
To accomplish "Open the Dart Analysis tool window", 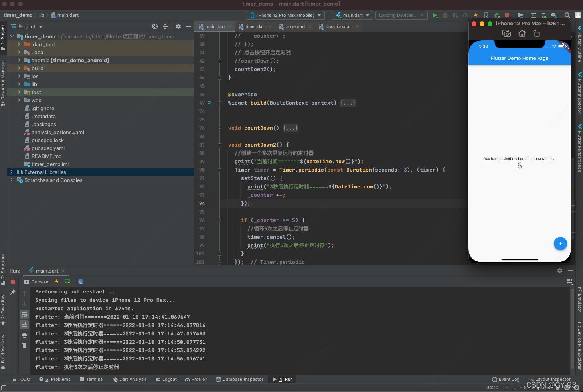I will (x=130, y=379).
